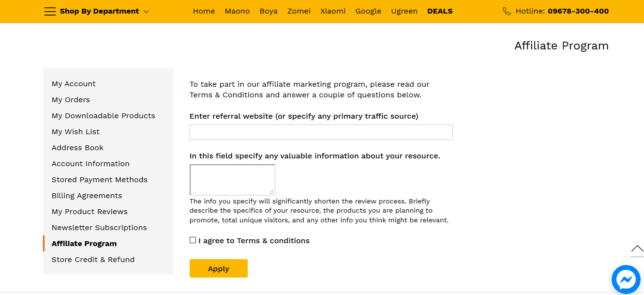The width and height of the screenshot is (644, 295).
Task: Click the hotline phone icon
Action: (x=507, y=11)
